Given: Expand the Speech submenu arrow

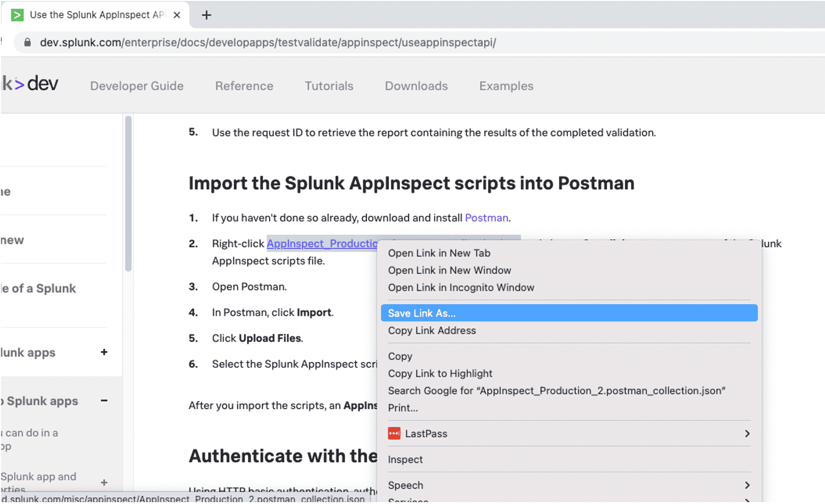Looking at the screenshot, I should [747, 485].
